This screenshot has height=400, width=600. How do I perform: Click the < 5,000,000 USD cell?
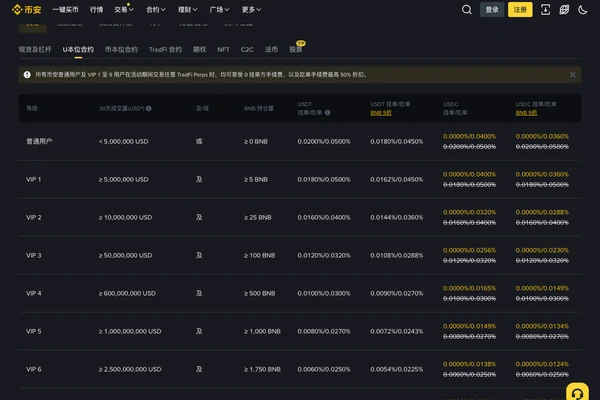click(123, 141)
